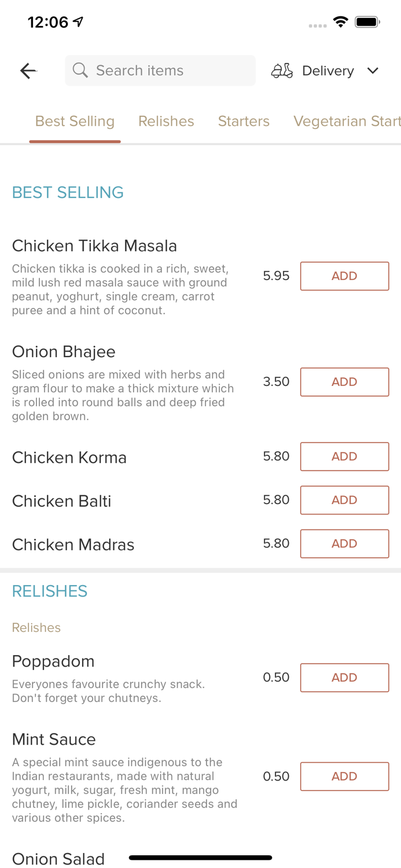Add a Poppadom to the basket
The height and width of the screenshot is (868, 401).
tap(344, 677)
